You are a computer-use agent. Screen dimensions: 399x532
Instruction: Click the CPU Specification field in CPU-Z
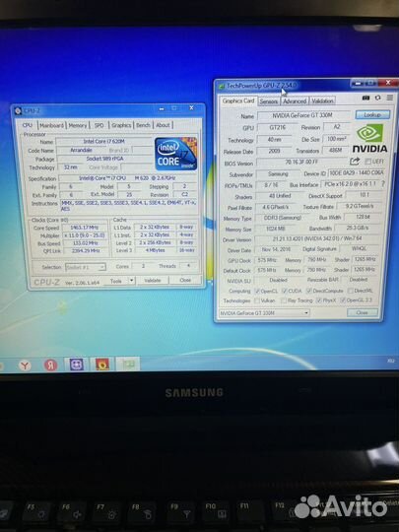tap(127, 177)
